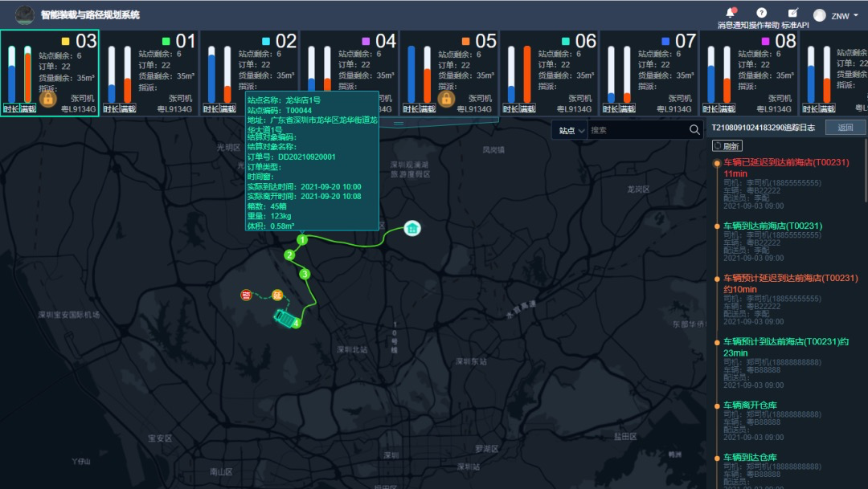Image resolution: width=868 pixels, height=489 pixels.
Task: Select vehicle card 02
Action: point(249,73)
